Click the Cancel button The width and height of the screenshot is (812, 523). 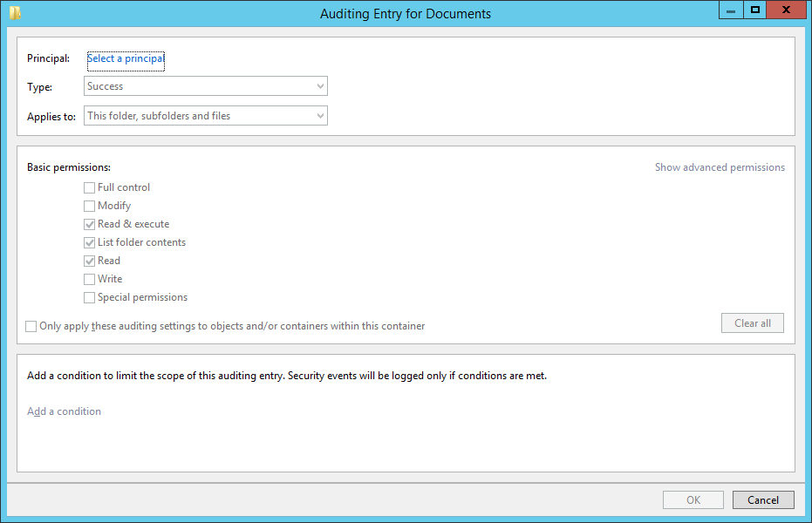pos(763,499)
